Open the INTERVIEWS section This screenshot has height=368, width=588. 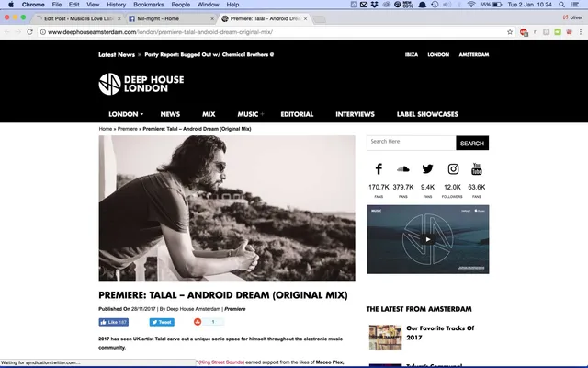[x=356, y=114]
